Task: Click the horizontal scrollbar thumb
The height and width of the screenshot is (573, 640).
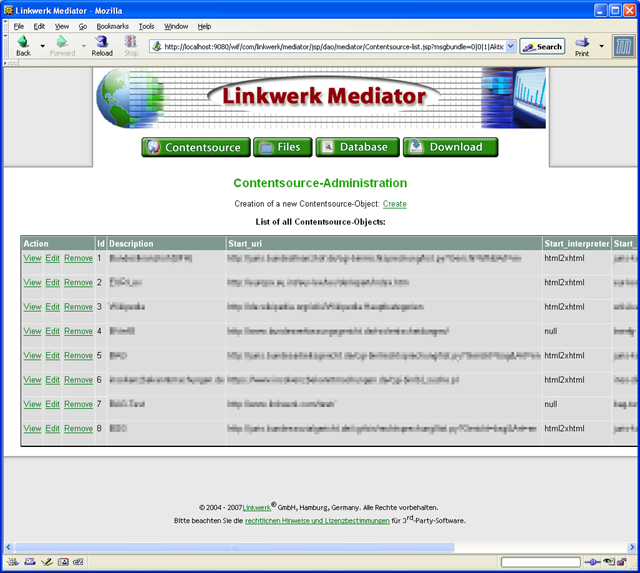Action: [x=234, y=547]
